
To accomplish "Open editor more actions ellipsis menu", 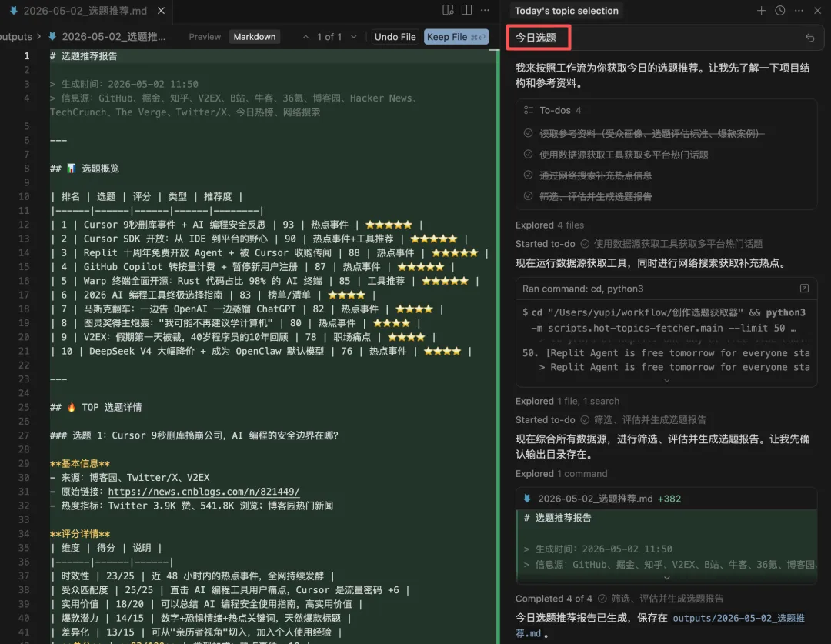I will point(485,10).
